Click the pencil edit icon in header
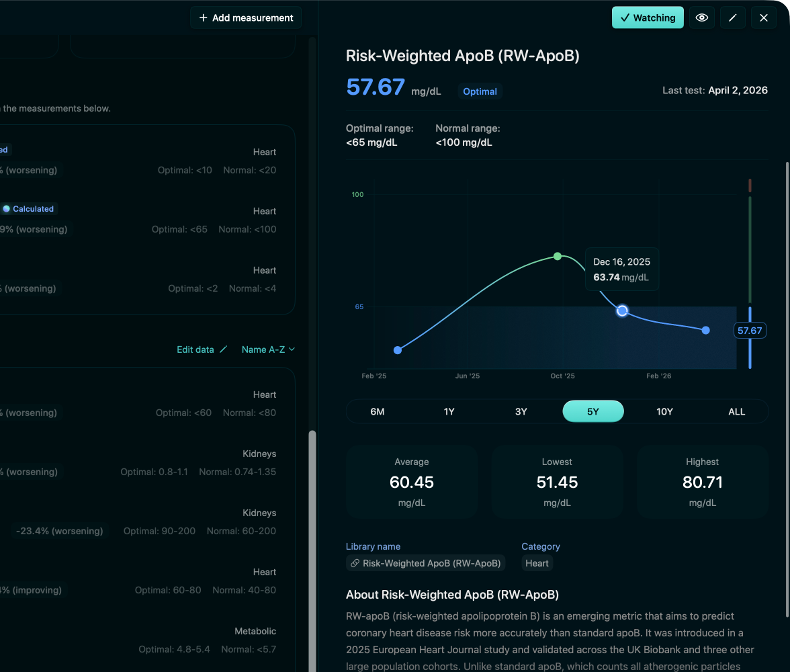Viewport: 790px width, 672px height. tap(732, 17)
